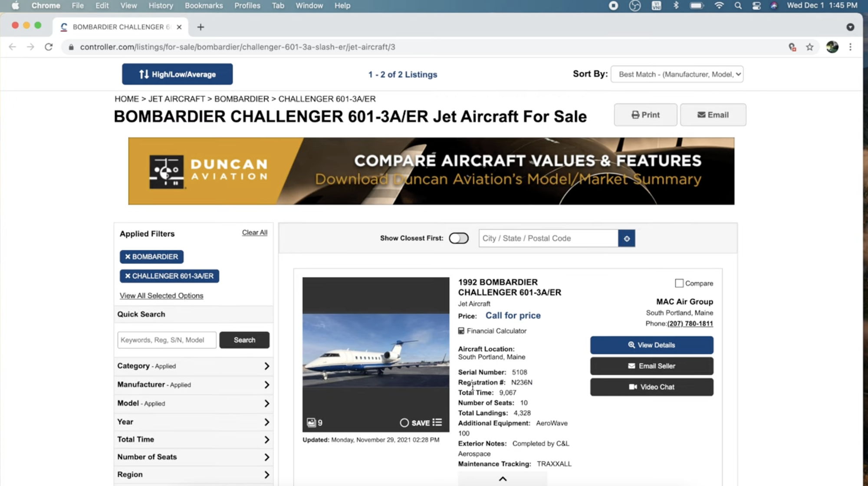Screen dimensions: 868x486
Task: Remove the BOMBARDIER filter via its X
Action: point(128,257)
